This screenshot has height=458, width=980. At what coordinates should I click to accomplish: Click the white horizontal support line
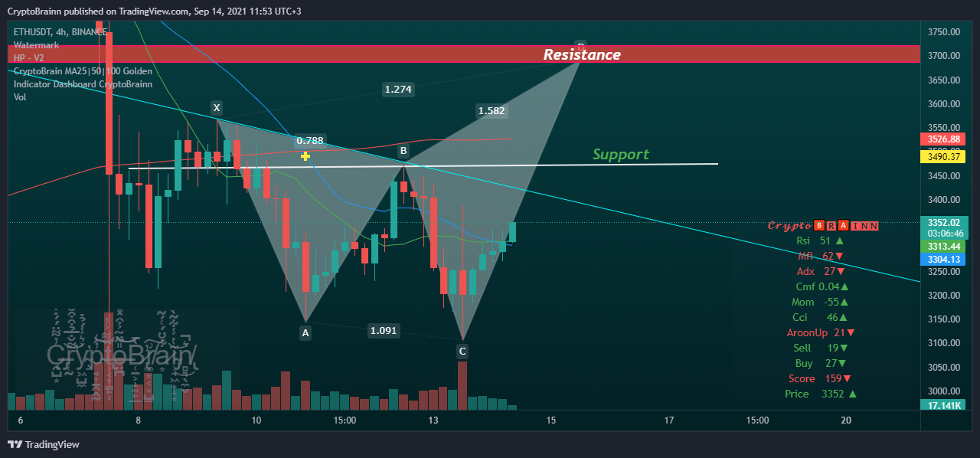pyautogui.click(x=423, y=165)
